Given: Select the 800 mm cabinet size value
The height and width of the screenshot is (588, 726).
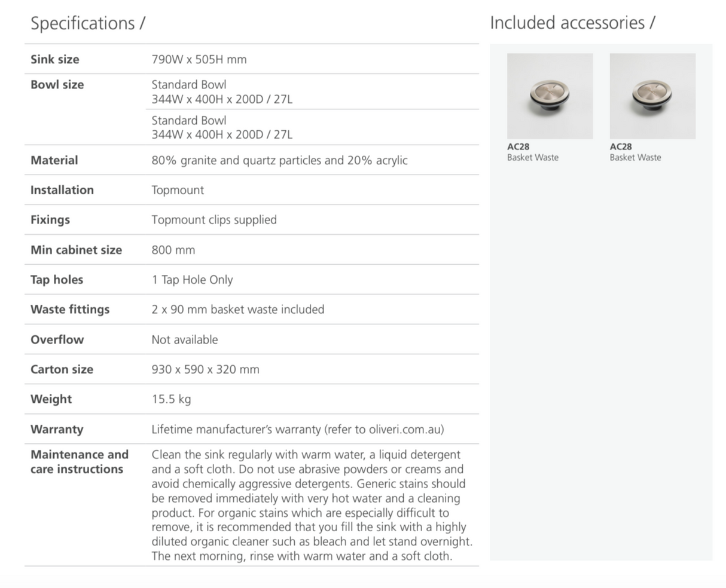Looking at the screenshot, I should point(173,250).
